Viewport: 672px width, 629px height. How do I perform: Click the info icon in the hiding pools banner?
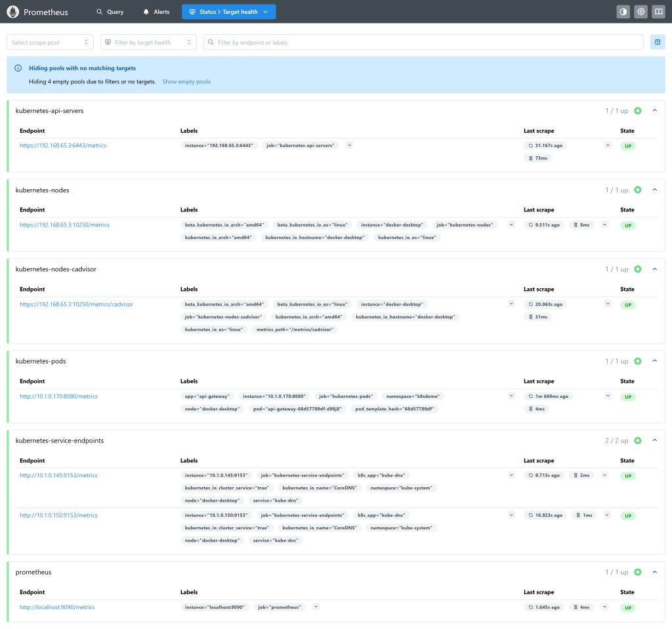pos(18,68)
